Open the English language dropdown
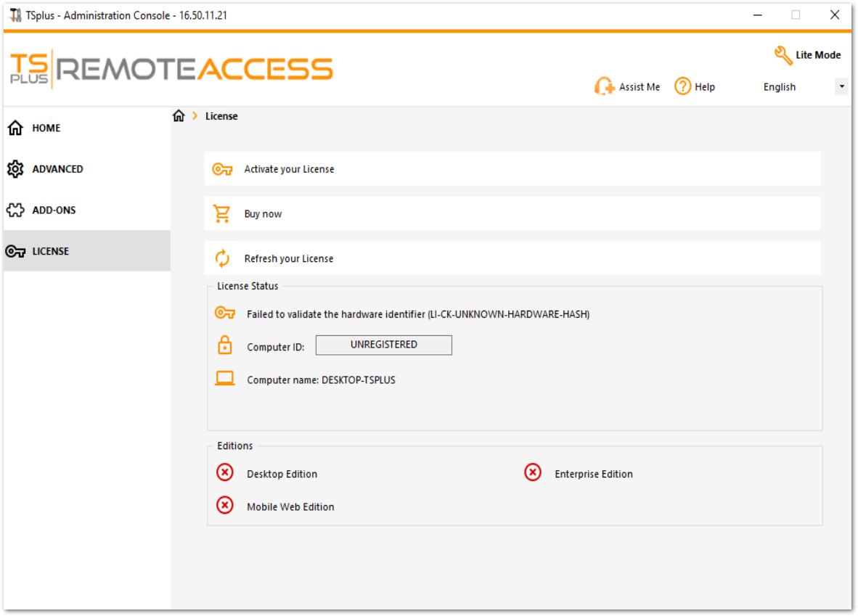The image size is (858, 616). [x=842, y=86]
